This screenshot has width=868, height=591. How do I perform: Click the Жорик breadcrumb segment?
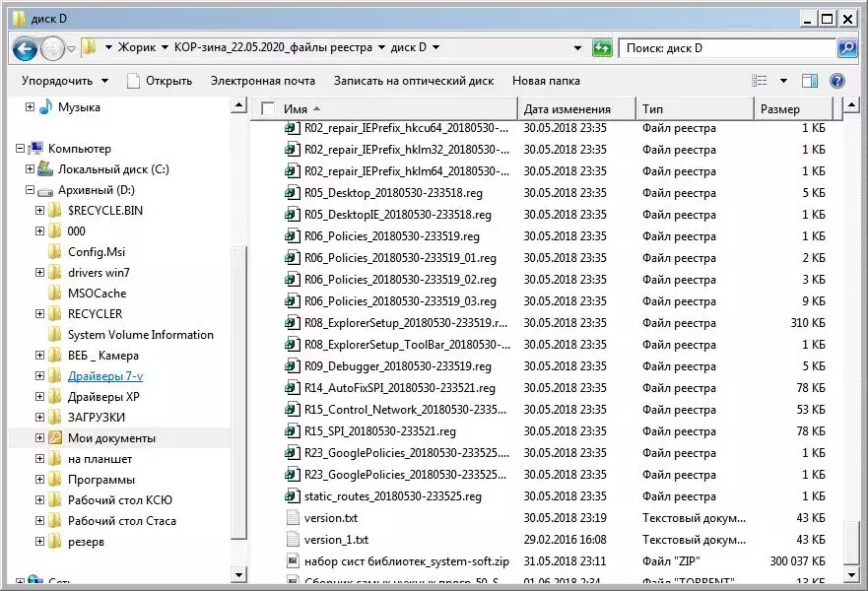pos(137,47)
